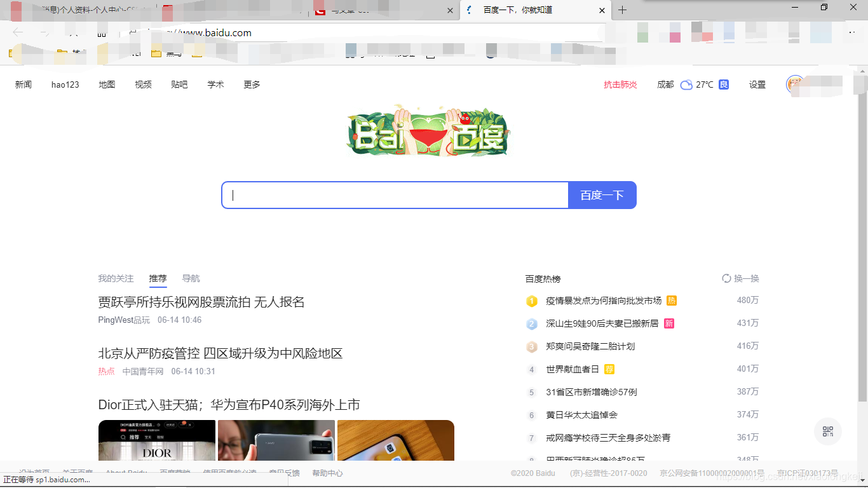Viewport: 868px width, 488px height.
Task: Click the 京ICP证030173号 footer link
Action: tap(807, 473)
